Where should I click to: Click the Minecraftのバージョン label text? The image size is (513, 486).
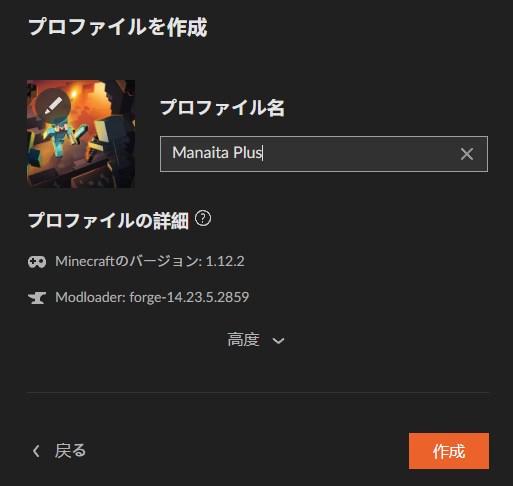129,261
